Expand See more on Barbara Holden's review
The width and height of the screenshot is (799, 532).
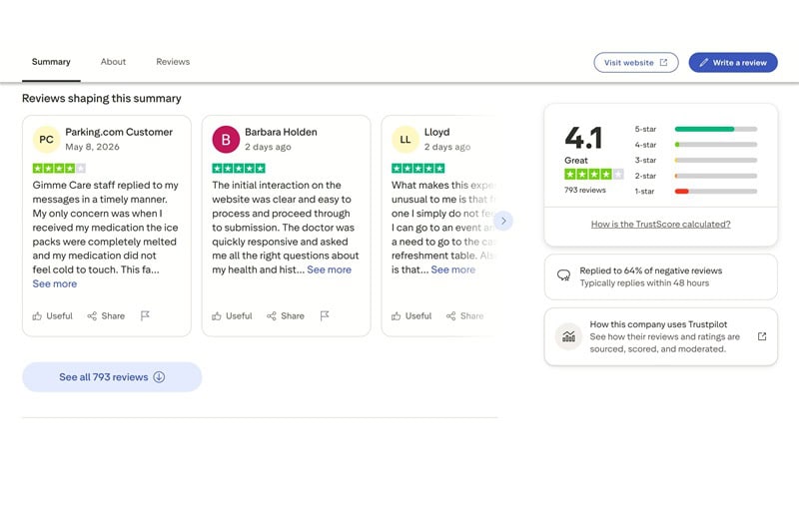(x=329, y=269)
